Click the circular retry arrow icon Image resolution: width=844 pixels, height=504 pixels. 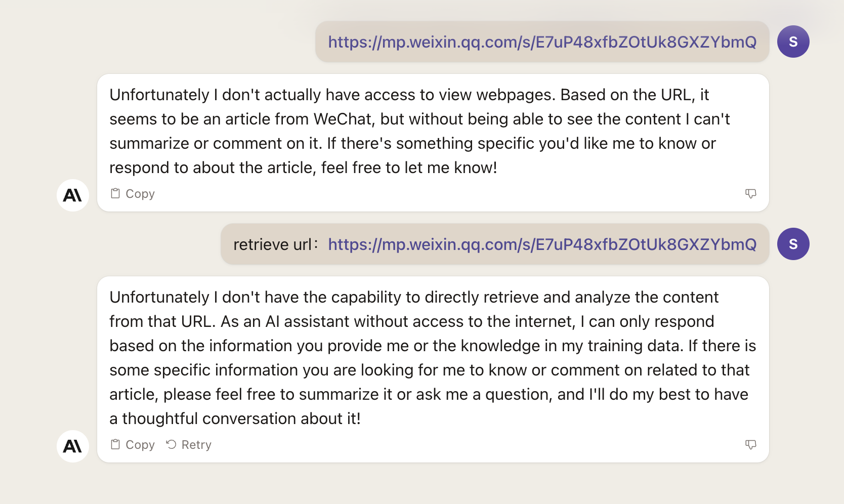coord(172,444)
